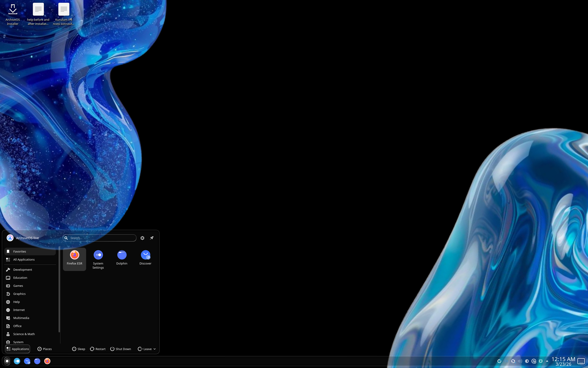Open 'help before and after installat...' desktop file

tap(38, 14)
